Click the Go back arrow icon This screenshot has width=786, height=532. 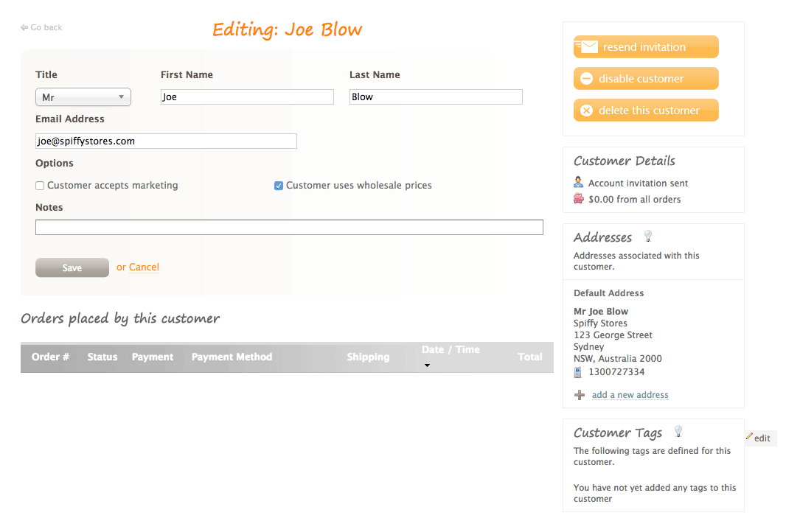point(24,27)
